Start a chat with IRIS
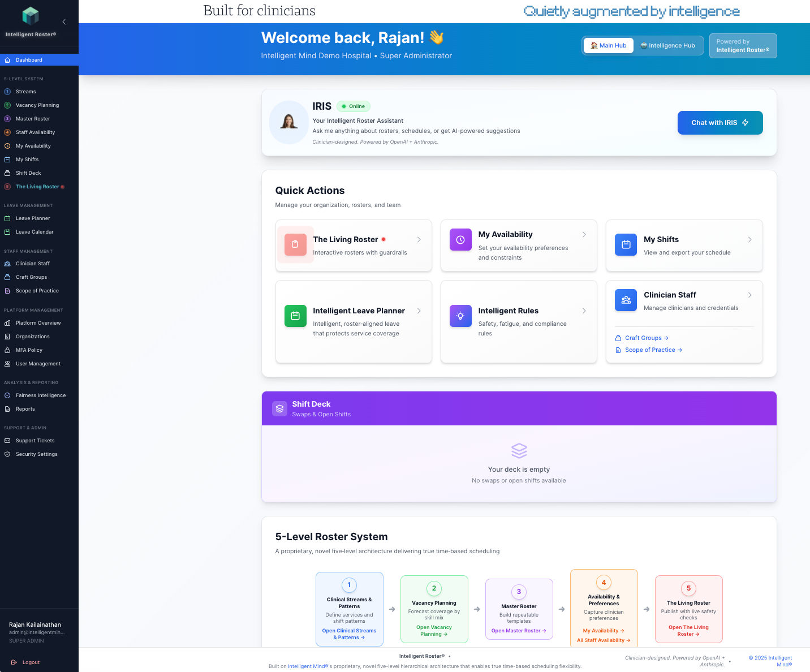The height and width of the screenshot is (672, 810). pyautogui.click(x=719, y=123)
